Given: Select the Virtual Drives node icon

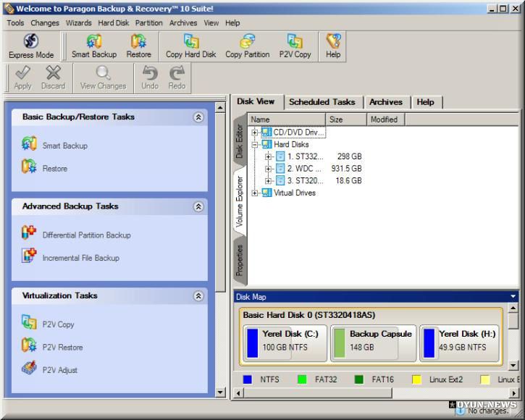Looking at the screenshot, I should (x=266, y=193).
